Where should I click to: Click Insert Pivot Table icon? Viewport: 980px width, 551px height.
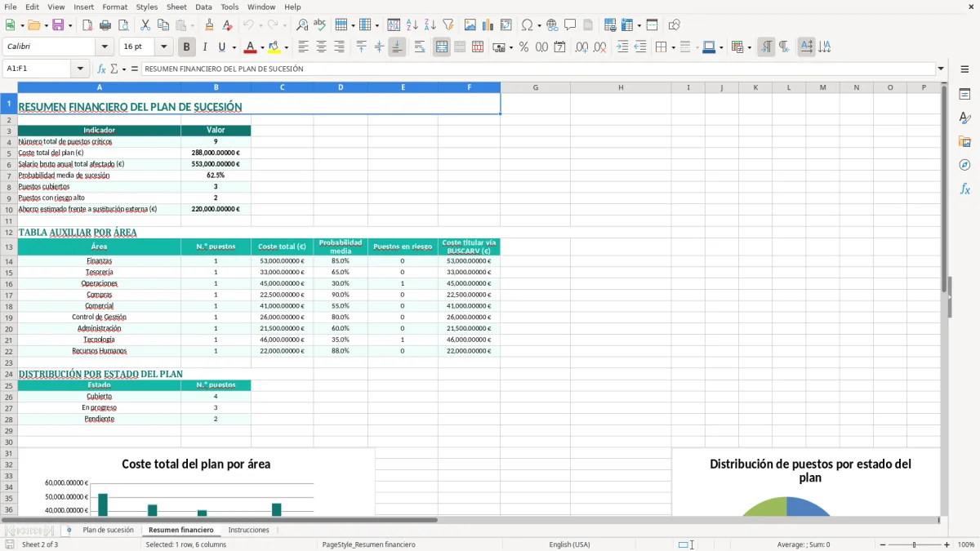click(506, 25)
